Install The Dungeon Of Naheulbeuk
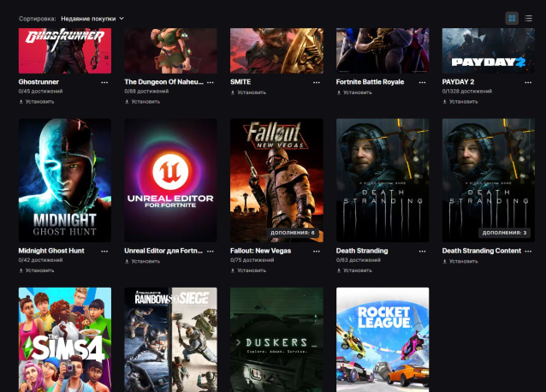Viewport: 546px width, 392px height. [142, 102]
